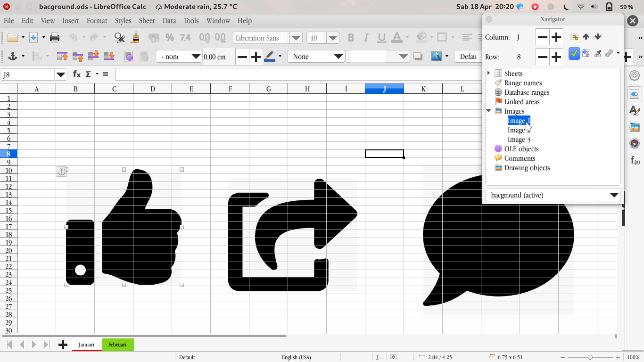Switch to the Februari sheet tab

coord(117,345)
